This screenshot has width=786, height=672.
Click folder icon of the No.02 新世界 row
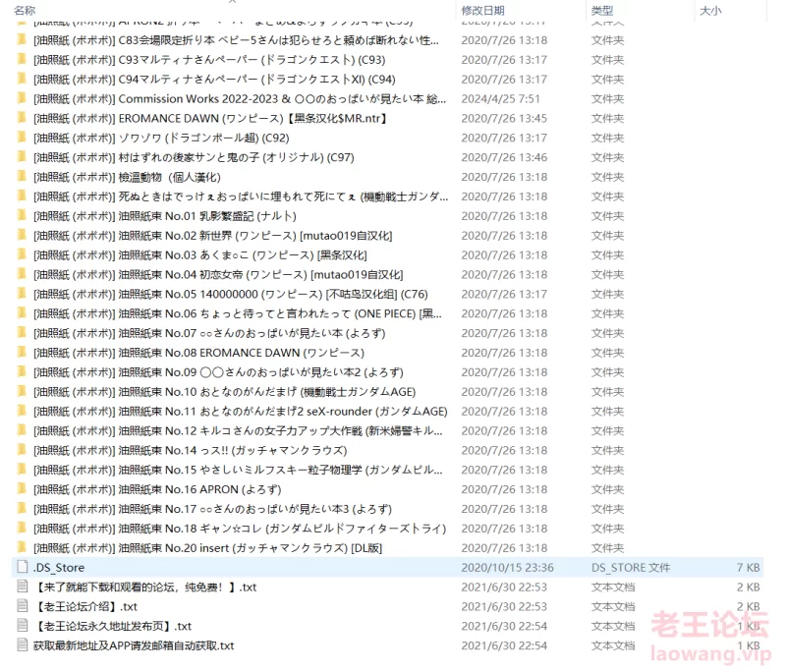22,235
